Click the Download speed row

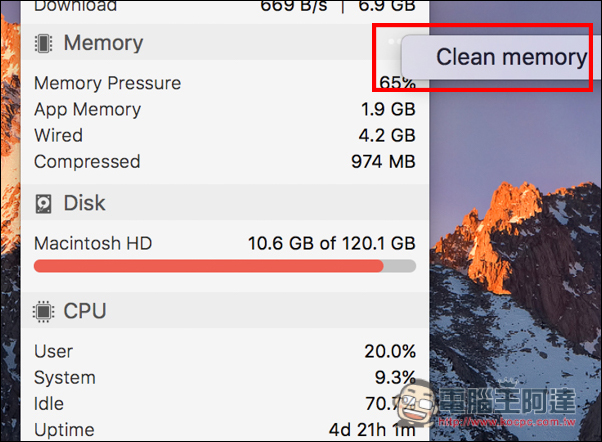tap(225, 6)
